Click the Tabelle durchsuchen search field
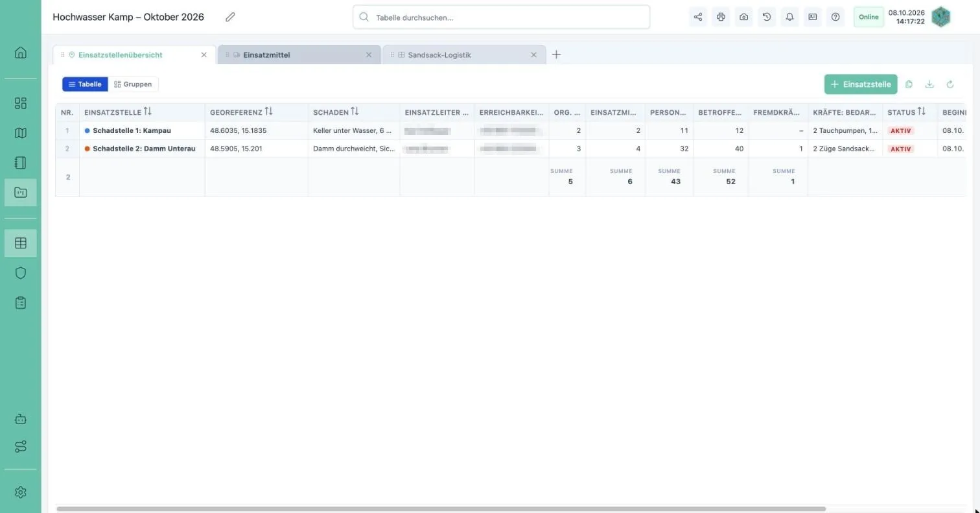Screen dimensions: 980x513 point(501,18)
